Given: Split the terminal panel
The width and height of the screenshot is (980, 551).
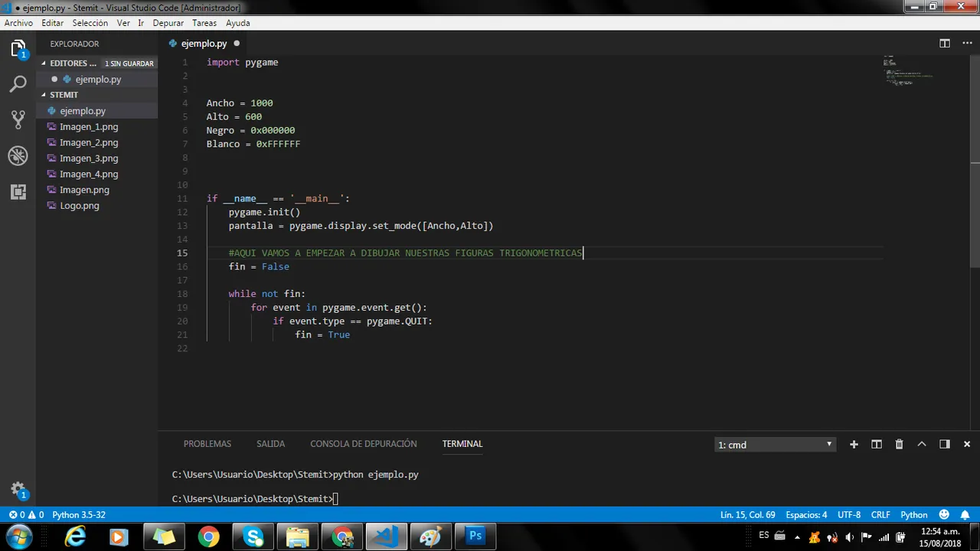Looking at the screenshot, I should (877, 444).
